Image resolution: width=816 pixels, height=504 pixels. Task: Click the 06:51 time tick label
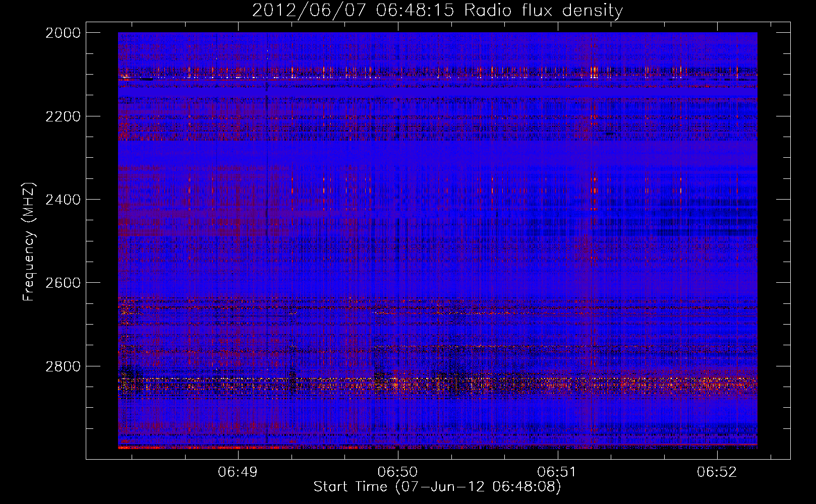(x=557, y=472)
